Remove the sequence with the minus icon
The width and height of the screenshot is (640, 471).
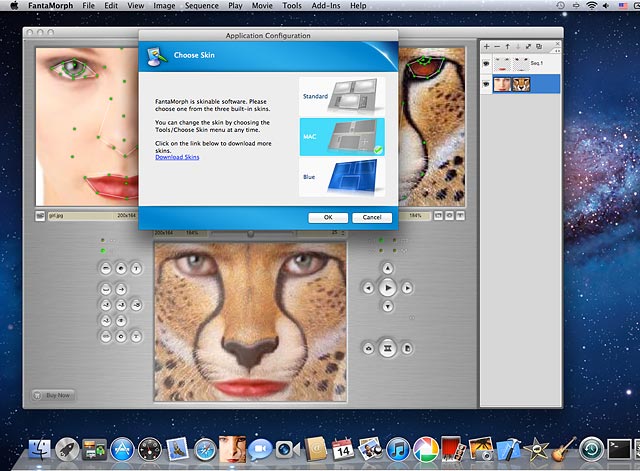coord(497,47)
